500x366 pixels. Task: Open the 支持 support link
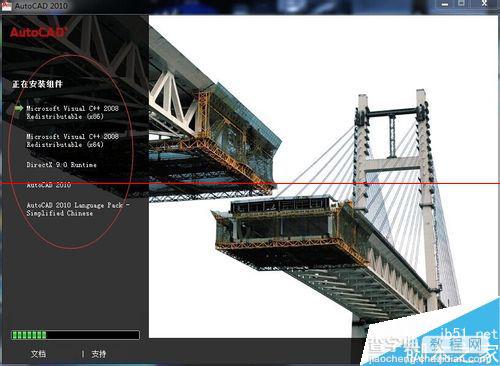pyautogui.click(x=99, y=354)
